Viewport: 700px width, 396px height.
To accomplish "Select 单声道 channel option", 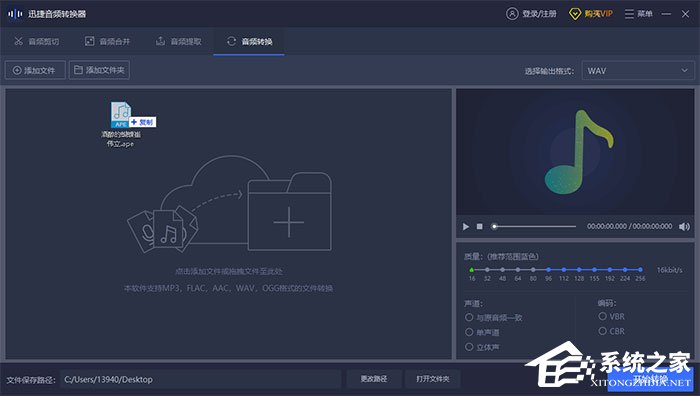I will [x=482, y=332].
